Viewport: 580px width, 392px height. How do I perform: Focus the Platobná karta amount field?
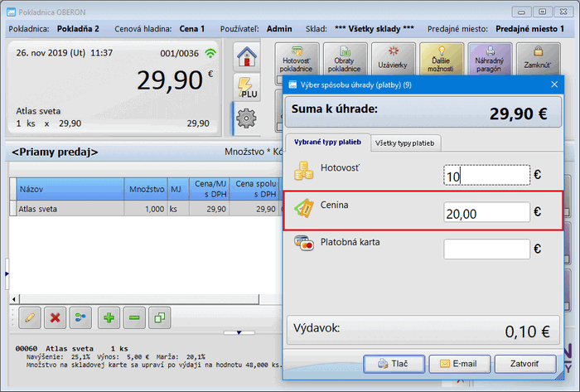pos(486,249)
